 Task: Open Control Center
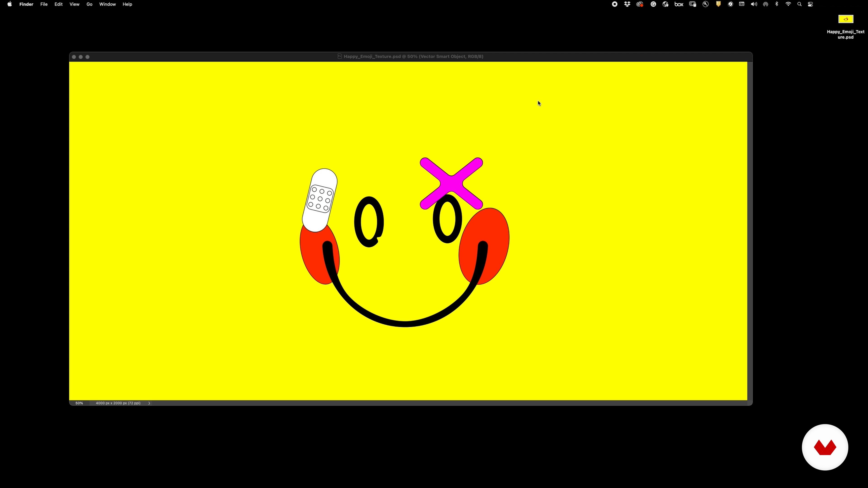click(810, 4)
